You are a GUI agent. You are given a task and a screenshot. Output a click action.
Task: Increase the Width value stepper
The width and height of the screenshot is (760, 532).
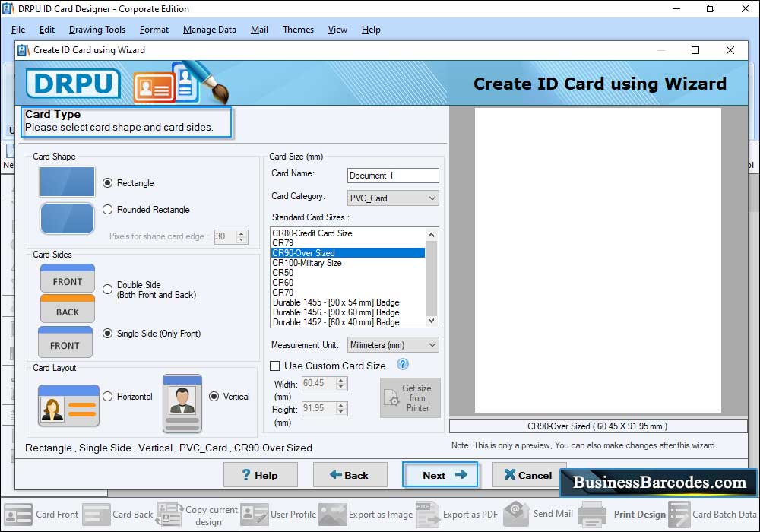tap(341, 380)
